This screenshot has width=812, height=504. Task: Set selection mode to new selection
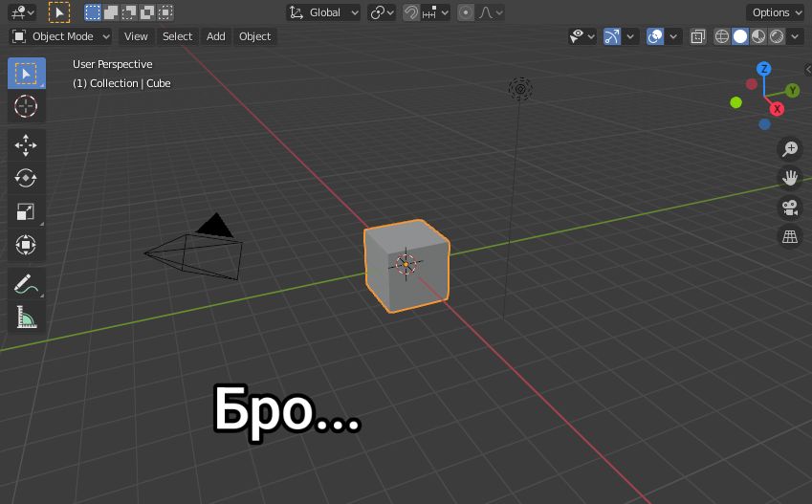(x=93, y=12)
